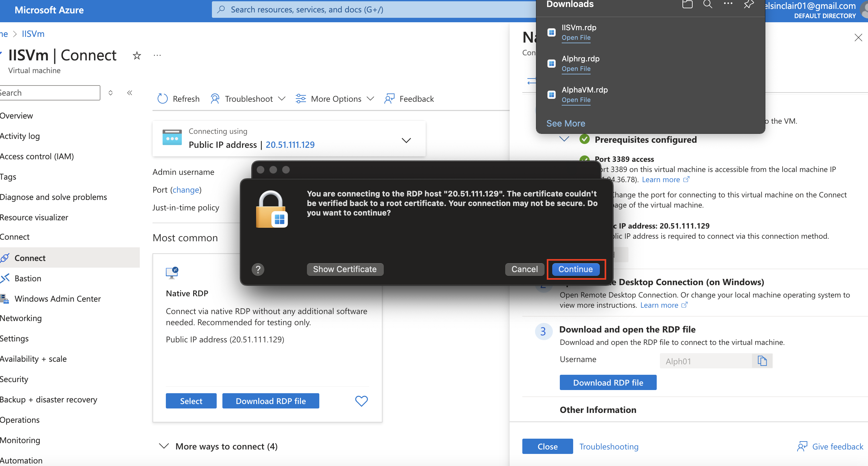Viewport: 868px width, 466px height.
Task: Click Continue in the certificate dialog
Action: (575, 269)
